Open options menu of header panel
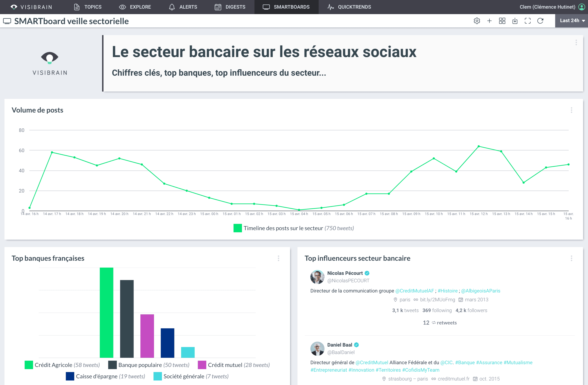 [x=576, y=43]
